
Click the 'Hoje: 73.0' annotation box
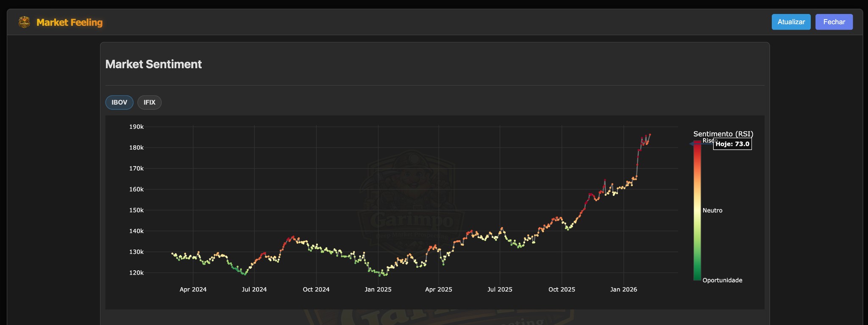pos(732,144)
